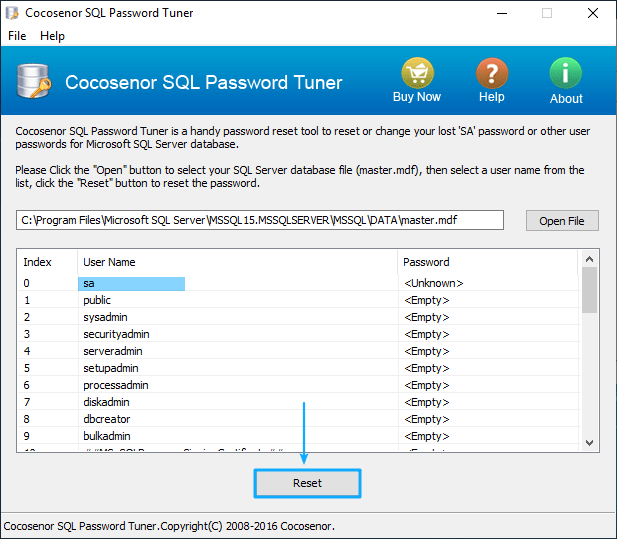The width and height of the screenshot is (617, 539).
Task: Select the public user row
Action: click(x=298, y=300)
